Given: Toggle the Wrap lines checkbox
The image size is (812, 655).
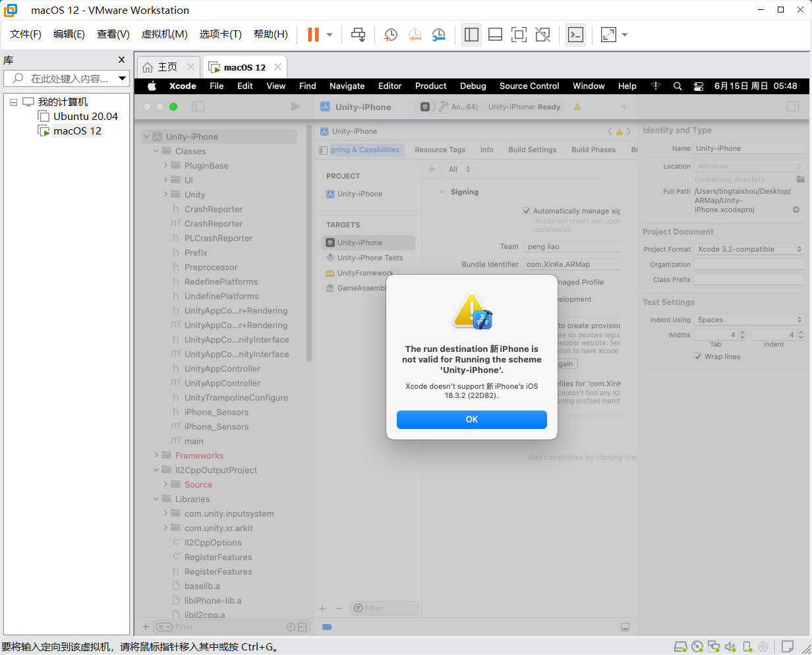Looking at the screenshot, I should click(x=698, y=356).
